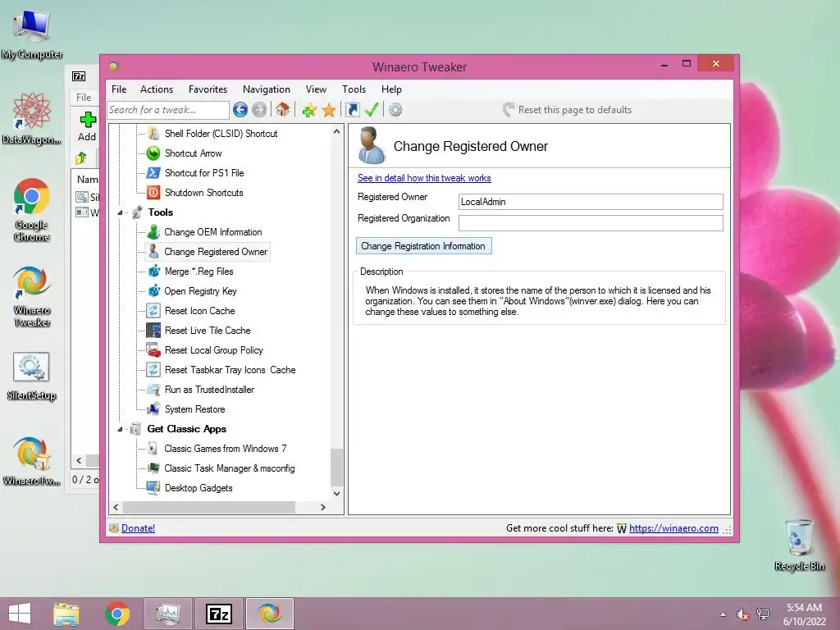Select the Get Classic Apps category label
The height and width of the screenshot is (630, 840).
pyautogui.click(x=186, y=429)
